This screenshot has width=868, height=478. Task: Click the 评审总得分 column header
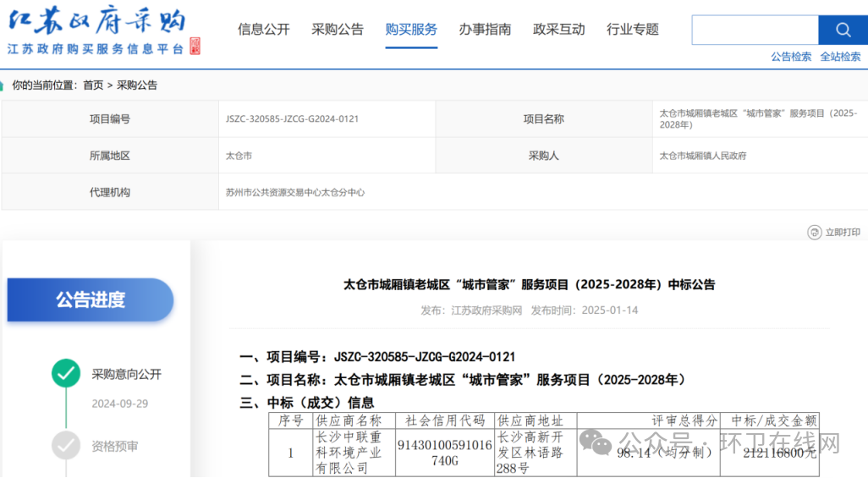point(648,421)
